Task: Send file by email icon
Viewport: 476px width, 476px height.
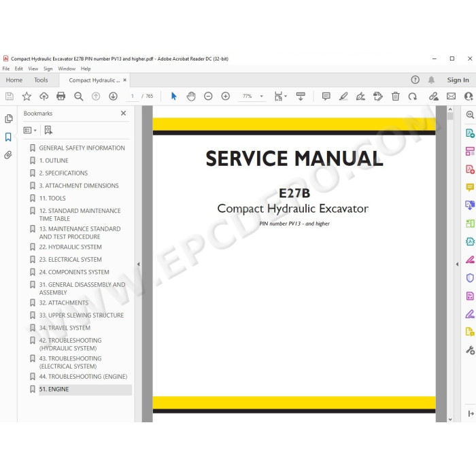Action: pyautogui.click(x=451, y=97)
